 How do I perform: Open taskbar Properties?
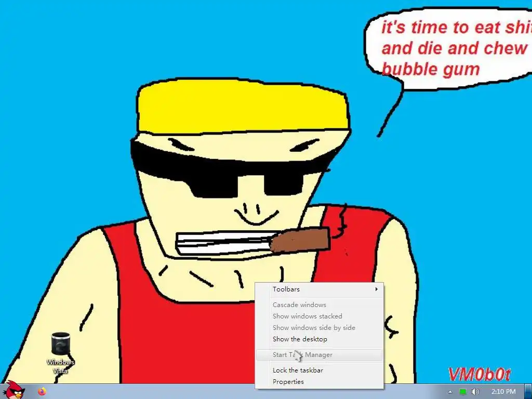(x=320, y=382)
